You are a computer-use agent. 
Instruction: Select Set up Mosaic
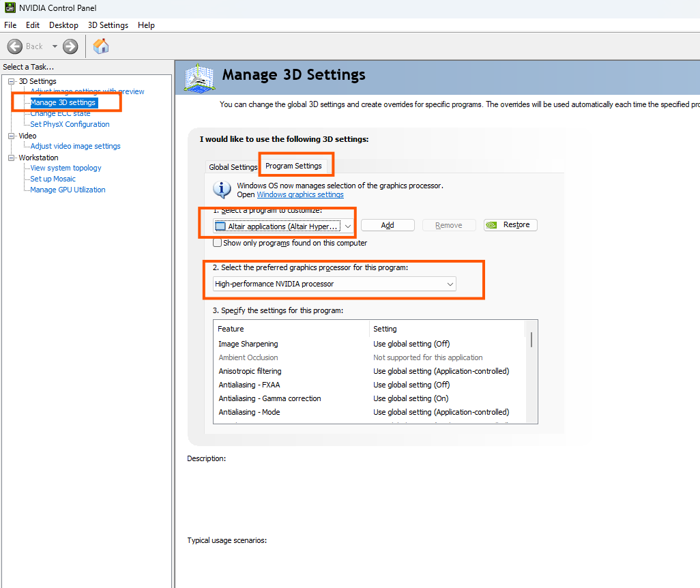(x=53, y=179)
